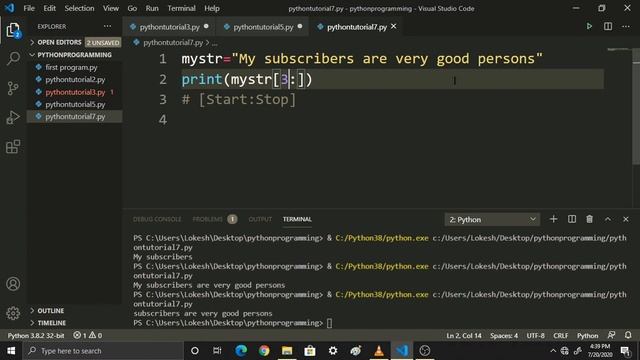Open the Go menu
Image resolution: width=640 pixels, height=360 pixels.
coord(132,8)
